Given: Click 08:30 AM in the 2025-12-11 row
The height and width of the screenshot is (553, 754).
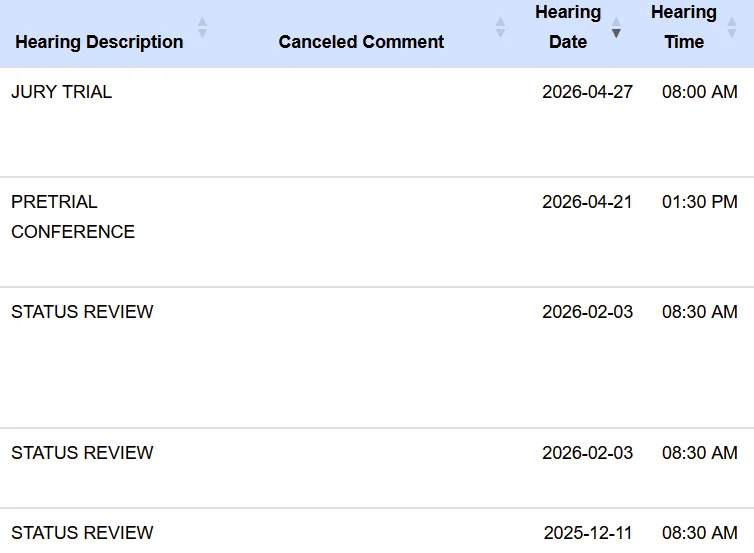Looking at the screenshot, I should (x=699, y=533).
